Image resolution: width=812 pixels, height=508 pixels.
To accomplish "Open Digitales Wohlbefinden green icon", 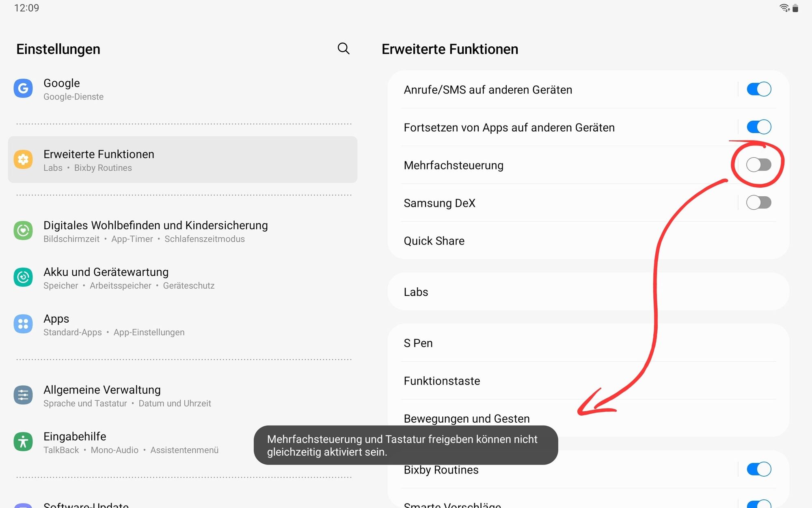I will coord(23,231).
